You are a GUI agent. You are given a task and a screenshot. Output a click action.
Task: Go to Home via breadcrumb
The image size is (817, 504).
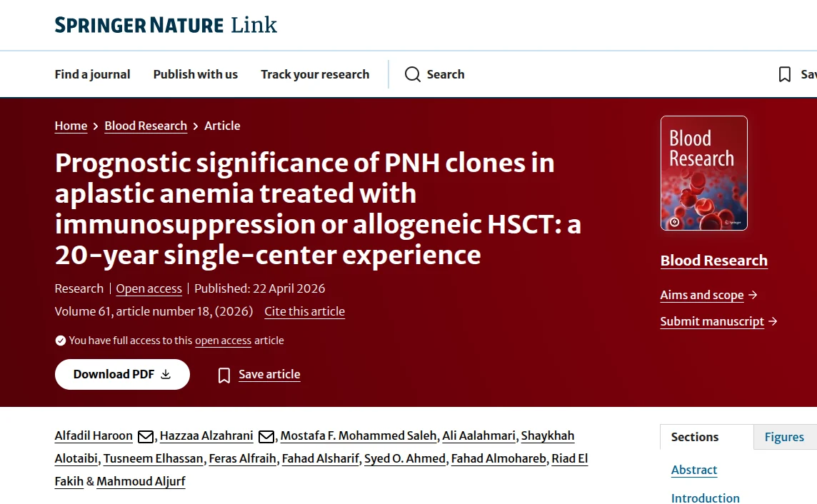(x=71, y=126)
